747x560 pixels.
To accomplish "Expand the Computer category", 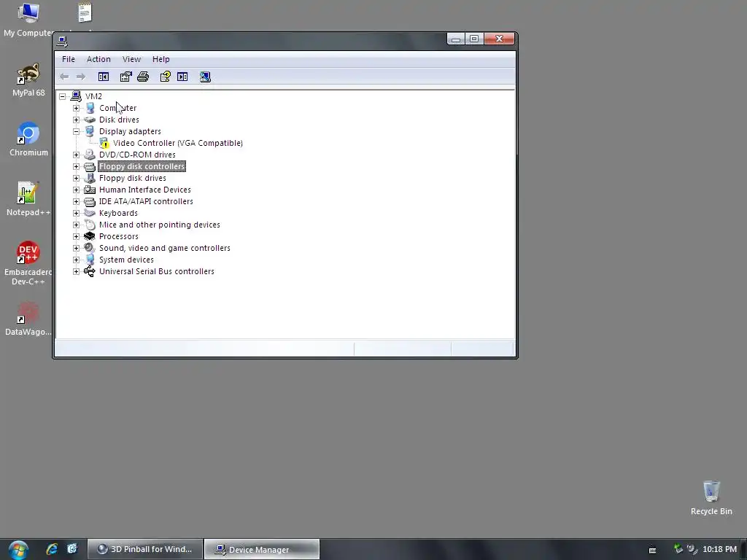I will (x=76, y=108).
